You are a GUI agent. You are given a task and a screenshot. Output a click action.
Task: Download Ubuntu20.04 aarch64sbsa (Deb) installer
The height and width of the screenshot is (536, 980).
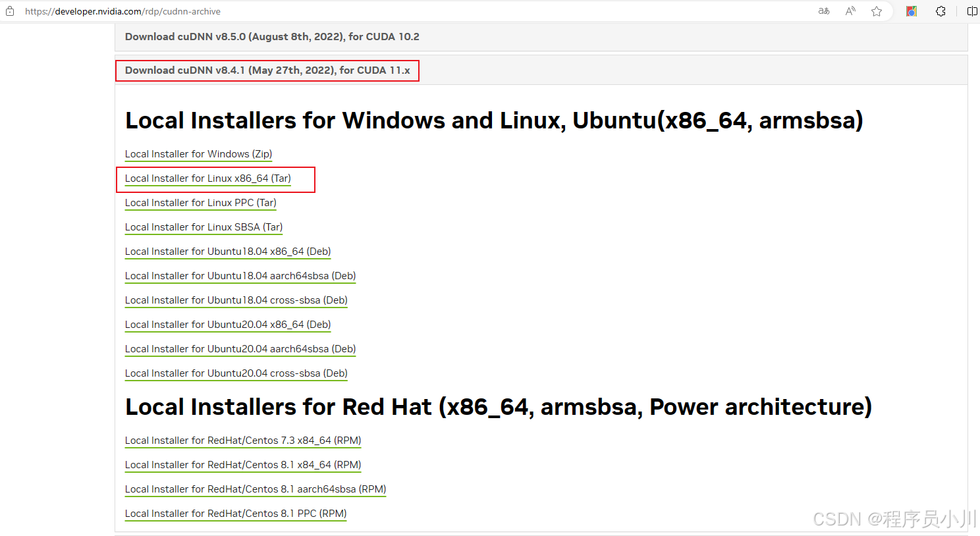(240, 349)
